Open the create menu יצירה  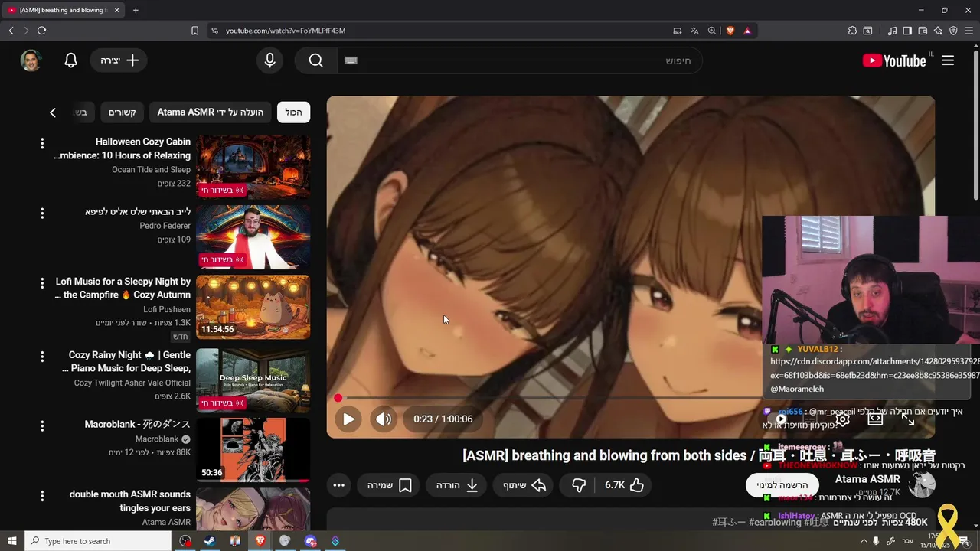(119, 60)
